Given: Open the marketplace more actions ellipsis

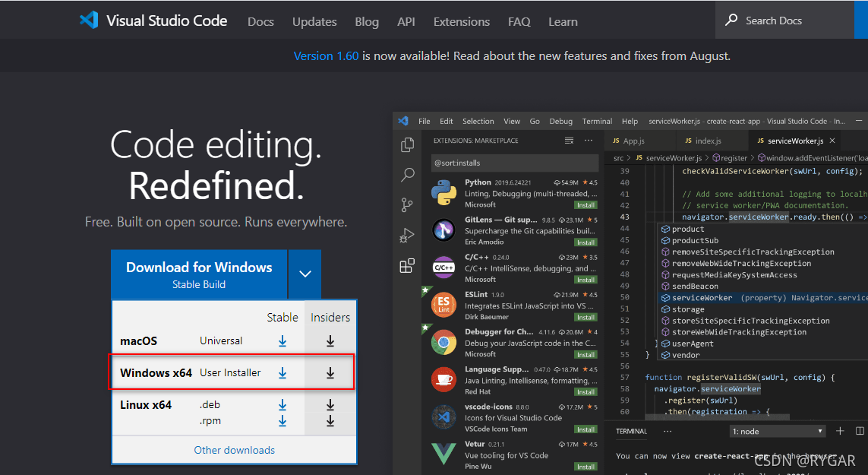Looking at the screenshot, I should 589,141.
